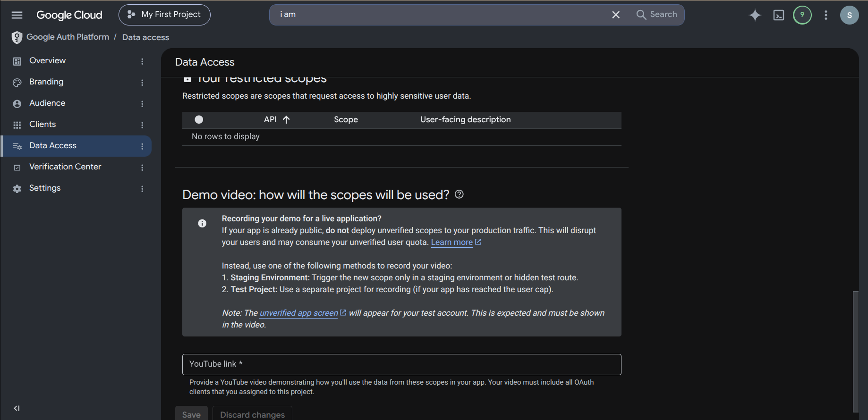
Task: Click the Data Access list-gear icon
Action: tap(17, 146)
